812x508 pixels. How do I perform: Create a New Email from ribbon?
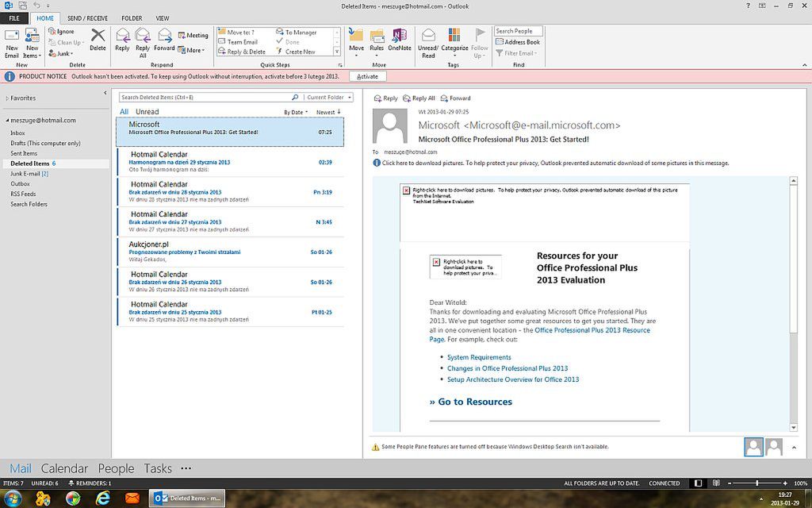pyautogui.click(x=11, y=44)
